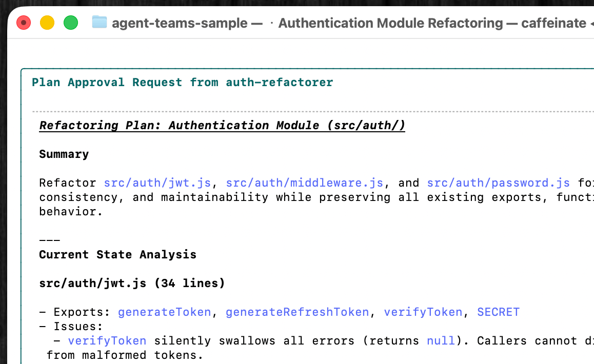The image size is (594, 364).
Task: Click the caffeinate label in the title bar
Action: [554, 23]
